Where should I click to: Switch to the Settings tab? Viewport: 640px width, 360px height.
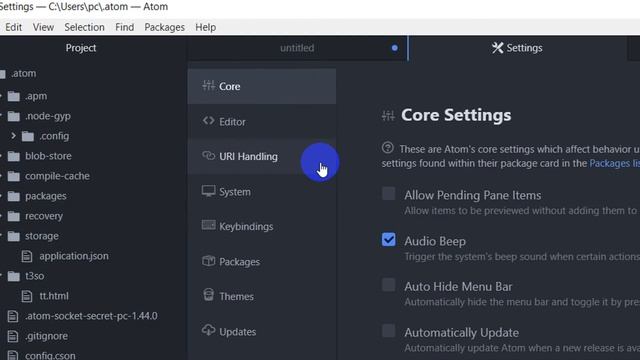[x=518, y=48]
